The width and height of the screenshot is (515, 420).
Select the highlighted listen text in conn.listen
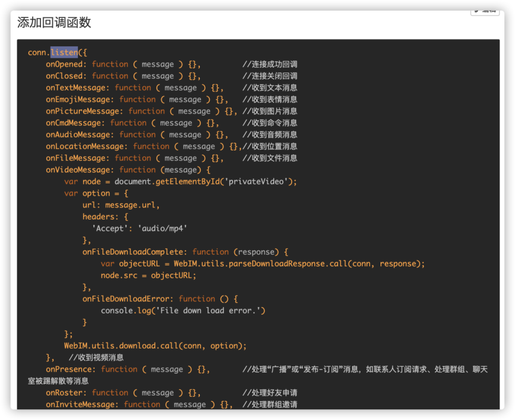tap(65, 52)
